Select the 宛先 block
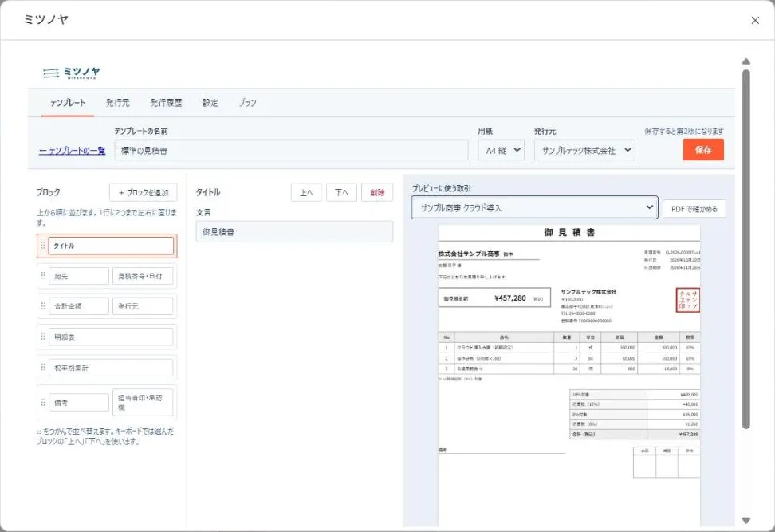 79,276
